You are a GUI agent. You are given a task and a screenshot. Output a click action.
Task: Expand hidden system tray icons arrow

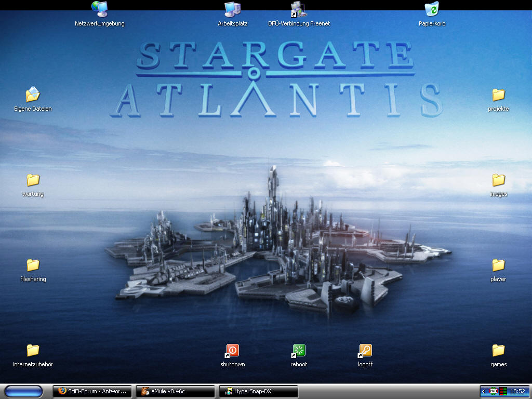pos(484,392)
